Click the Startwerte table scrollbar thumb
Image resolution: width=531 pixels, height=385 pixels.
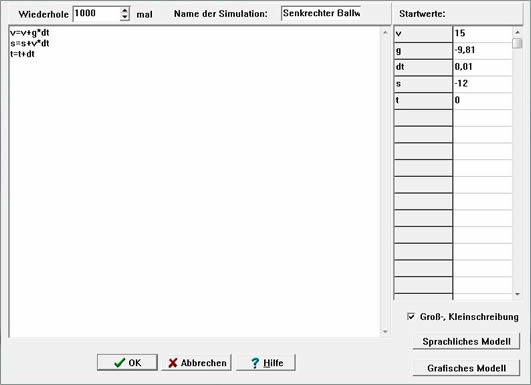(517, 43)
